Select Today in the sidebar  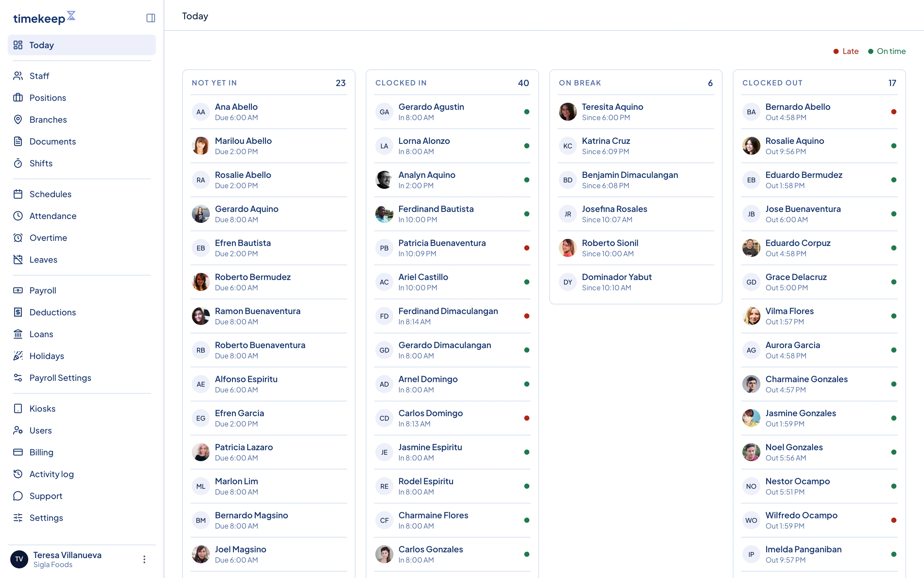82,45
